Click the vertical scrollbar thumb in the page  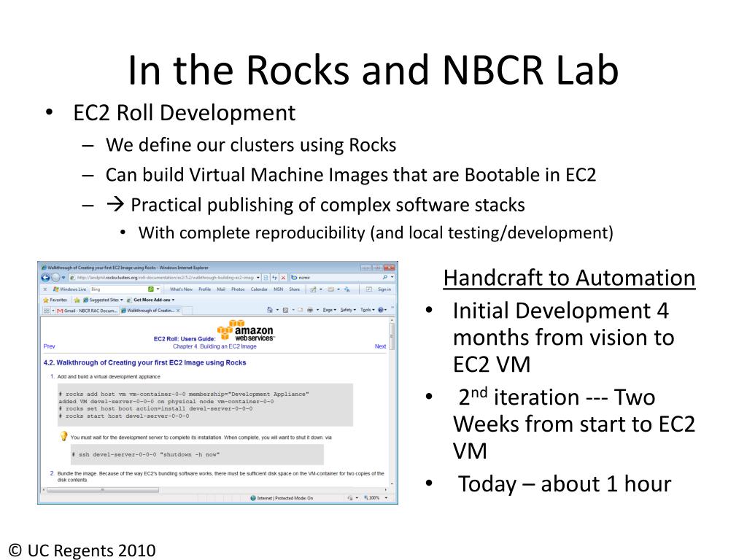(x=392, y=335)
